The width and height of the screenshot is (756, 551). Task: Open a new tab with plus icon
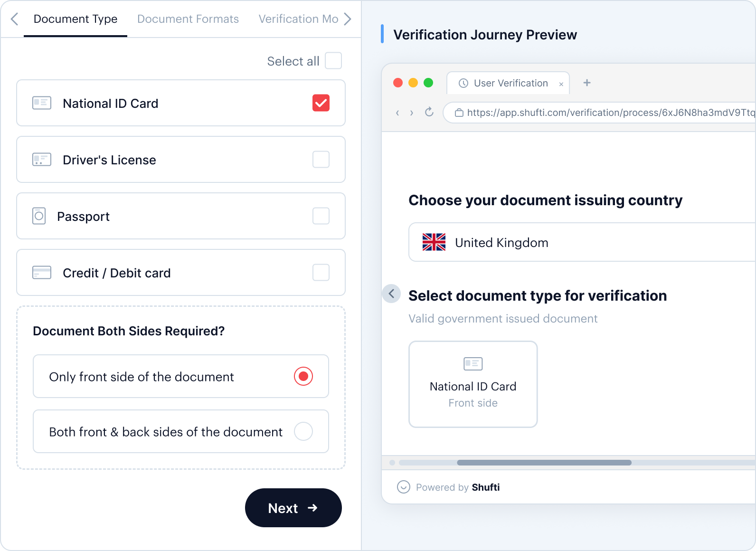[x=587, y=83]
